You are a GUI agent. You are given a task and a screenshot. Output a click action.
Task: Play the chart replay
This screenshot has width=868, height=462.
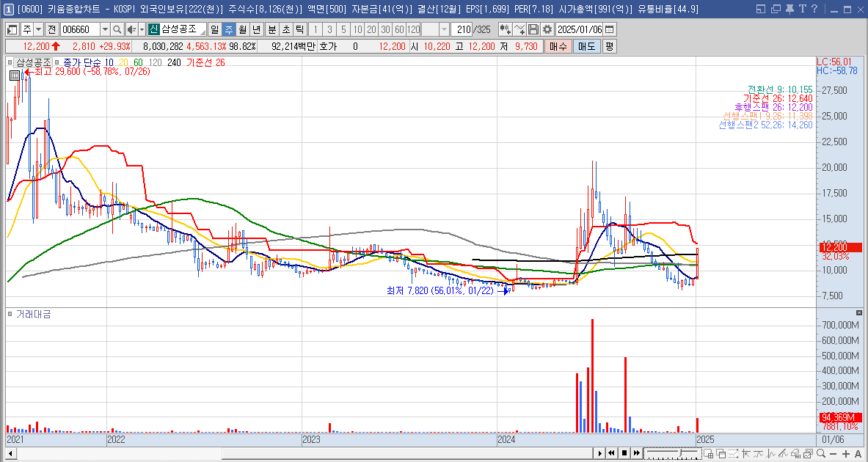[x=600, y=454]
